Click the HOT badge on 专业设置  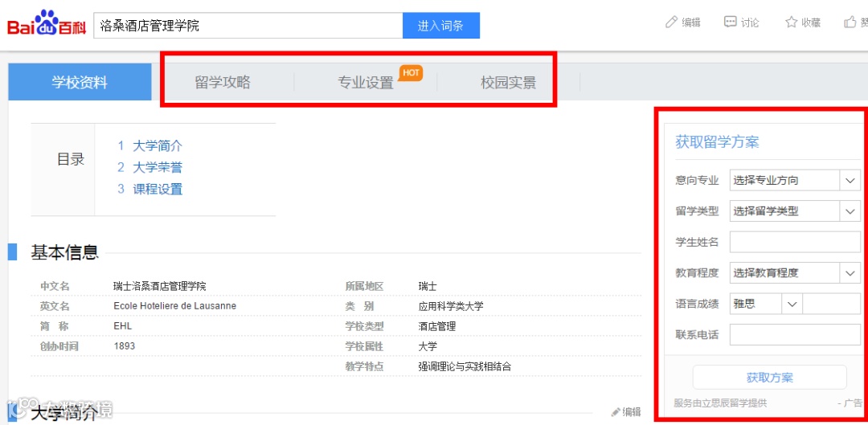click(x=411, y=72)
